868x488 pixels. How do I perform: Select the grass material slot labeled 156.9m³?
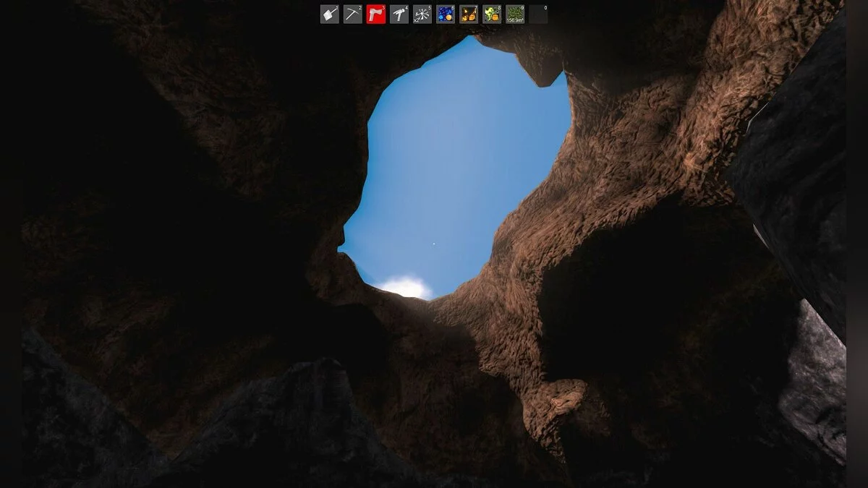pos(515,14)
